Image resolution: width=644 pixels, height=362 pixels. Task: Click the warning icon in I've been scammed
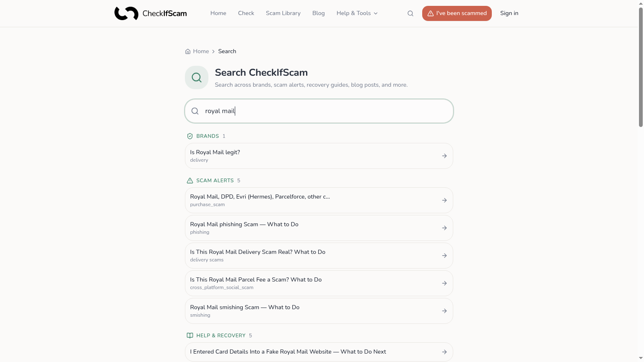pyautogui.click(x=430, y=13)
